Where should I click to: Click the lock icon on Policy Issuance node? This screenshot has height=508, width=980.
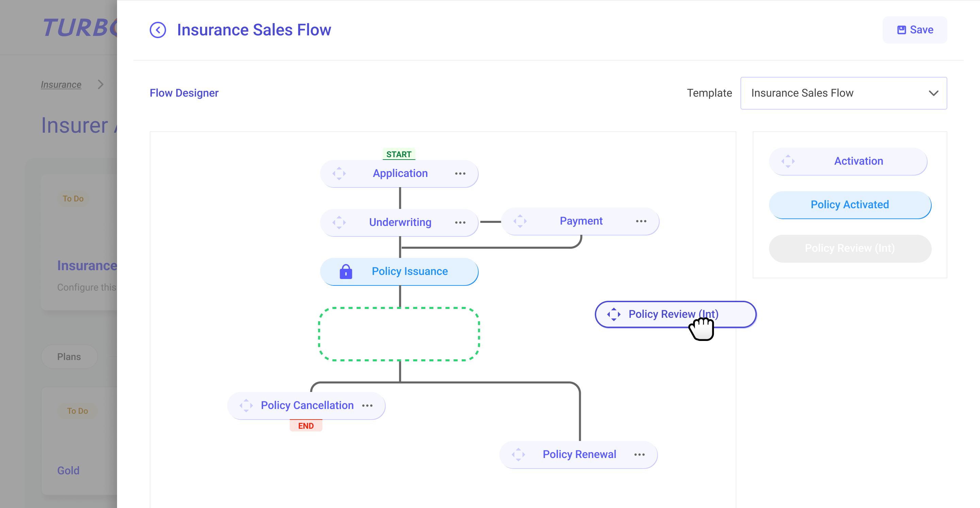pyautogui.click(x=345, y=271)
